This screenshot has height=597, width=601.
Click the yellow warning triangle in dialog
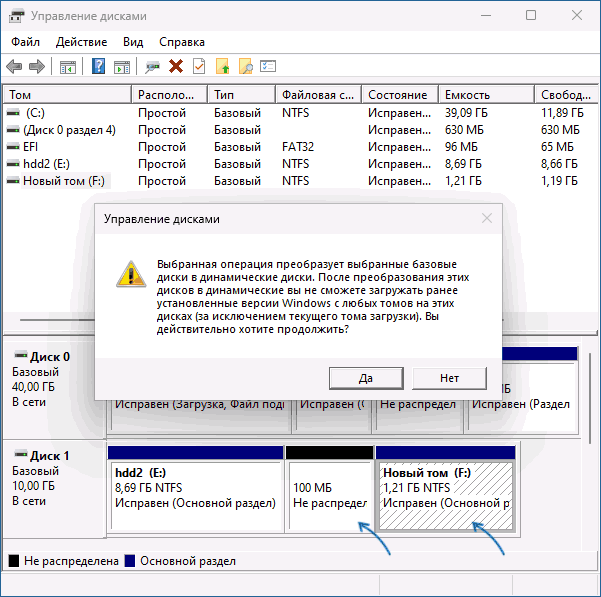tap(131, 274)
